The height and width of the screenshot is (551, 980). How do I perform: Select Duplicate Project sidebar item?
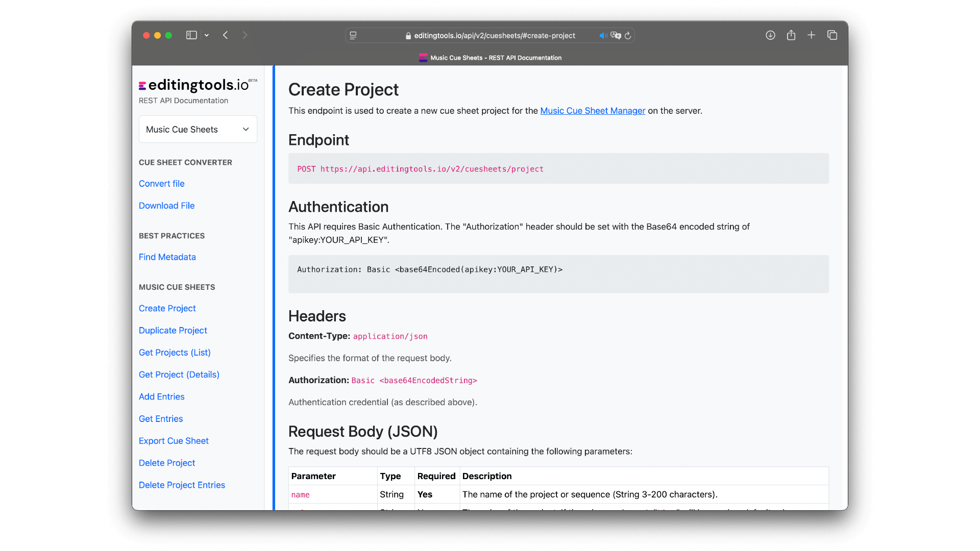coord(173,331)
